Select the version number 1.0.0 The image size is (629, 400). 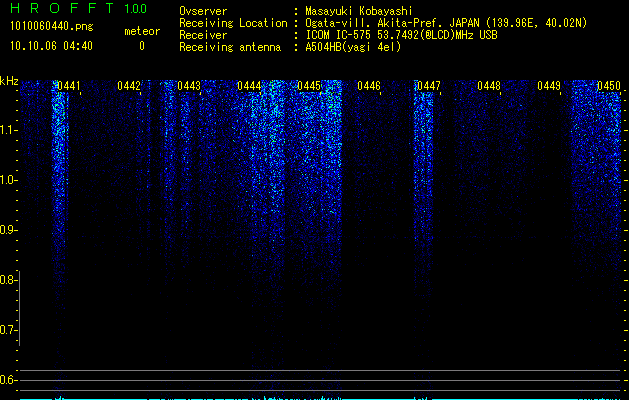(136, 9)
